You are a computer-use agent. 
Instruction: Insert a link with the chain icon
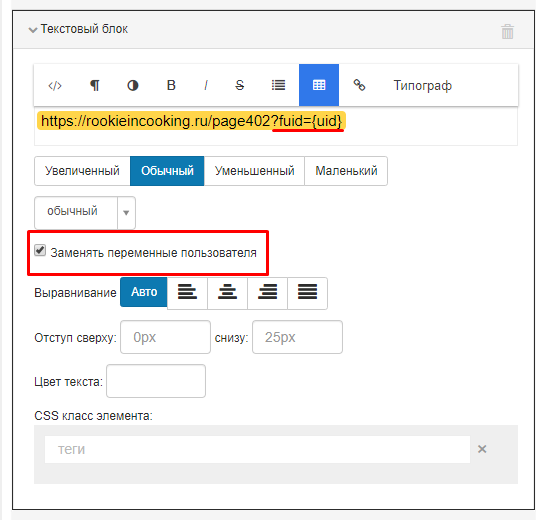click(359, 85)
